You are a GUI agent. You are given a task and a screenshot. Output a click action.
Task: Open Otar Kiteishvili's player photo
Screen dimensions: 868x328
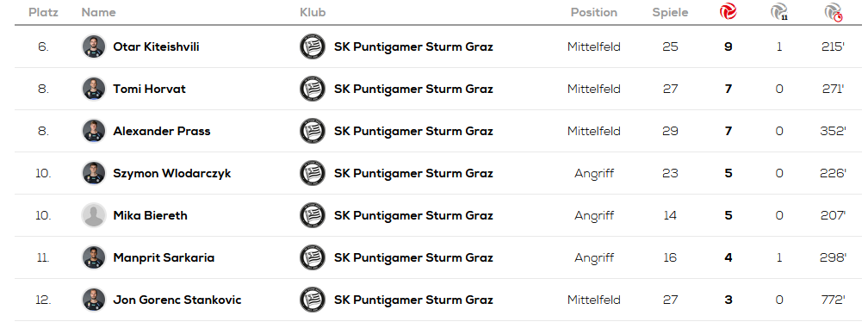tap(94, 46)
